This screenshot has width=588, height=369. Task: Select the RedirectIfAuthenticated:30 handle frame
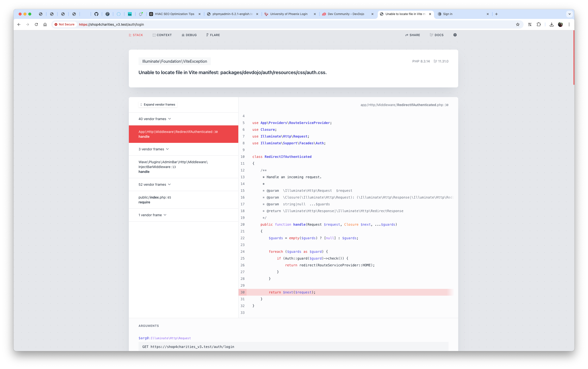coord(183,134)
